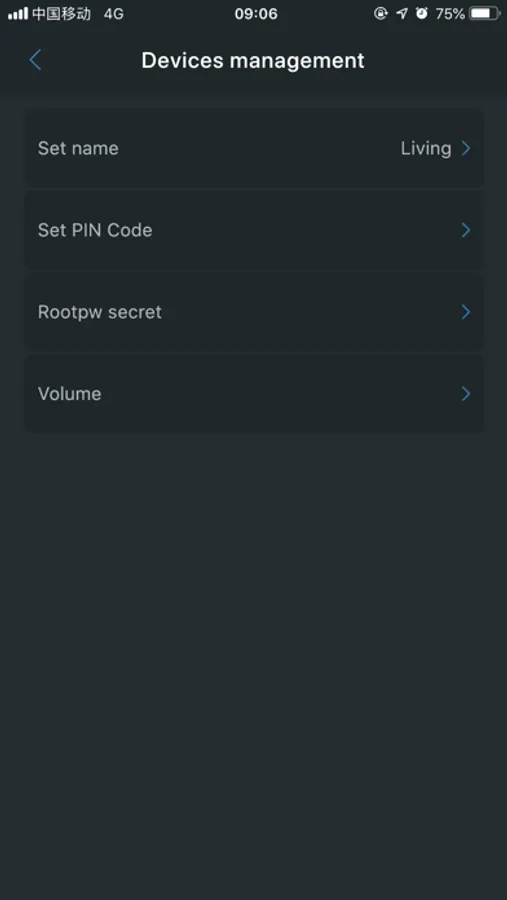Open the Rootpw secret row

click(253, 312)
